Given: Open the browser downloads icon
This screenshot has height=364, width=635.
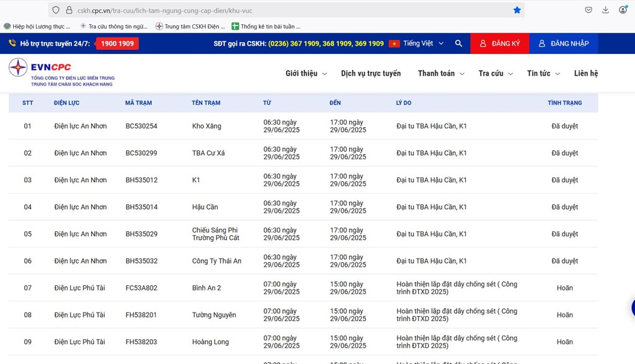Looking at the screenshot, I should coord(606,10).
